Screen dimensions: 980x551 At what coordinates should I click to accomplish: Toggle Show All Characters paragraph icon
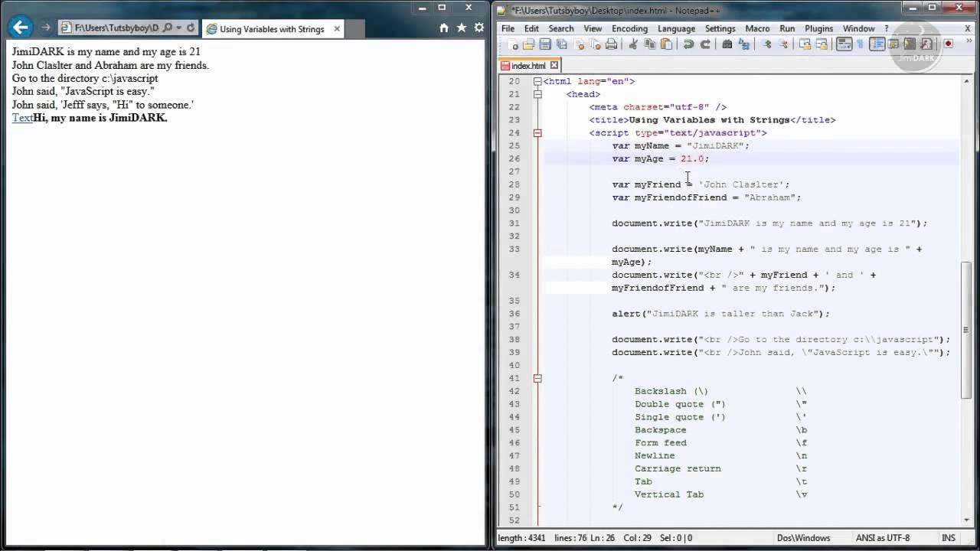[x=860, y=44]
